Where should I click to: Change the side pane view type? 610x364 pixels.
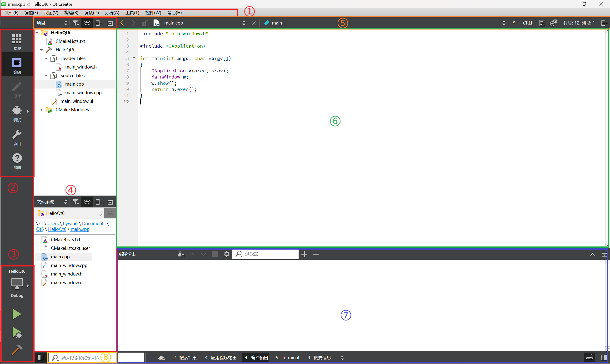pyautogui.click(x=52, y=23)
